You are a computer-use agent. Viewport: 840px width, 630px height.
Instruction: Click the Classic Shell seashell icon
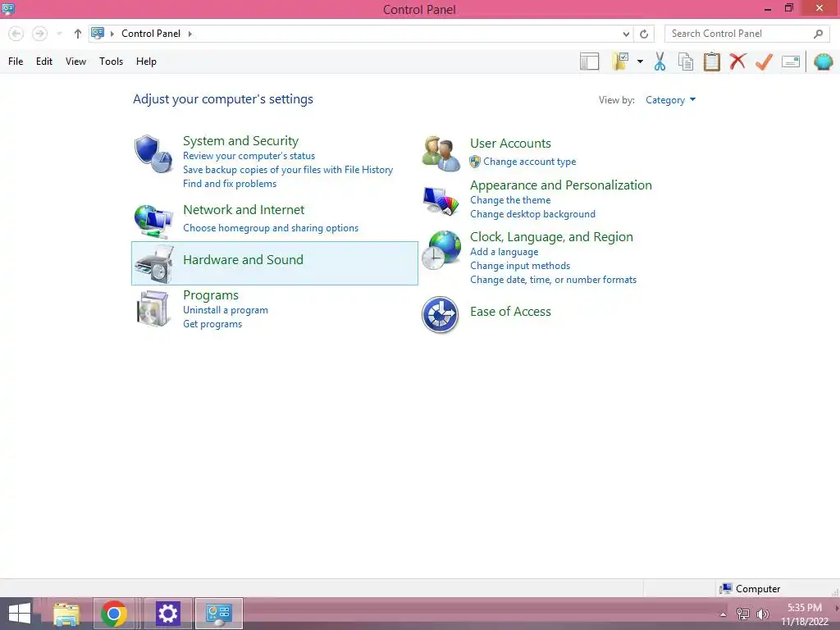point(823,62)
